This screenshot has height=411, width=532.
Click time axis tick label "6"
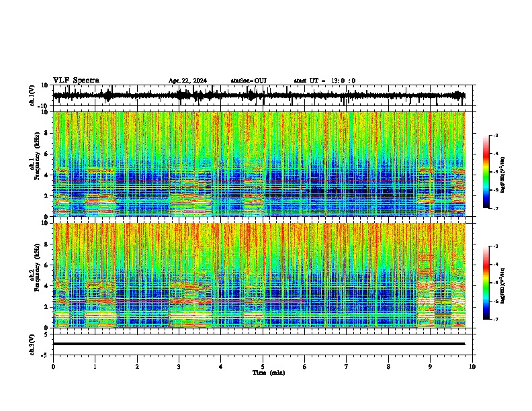[305, 367]
